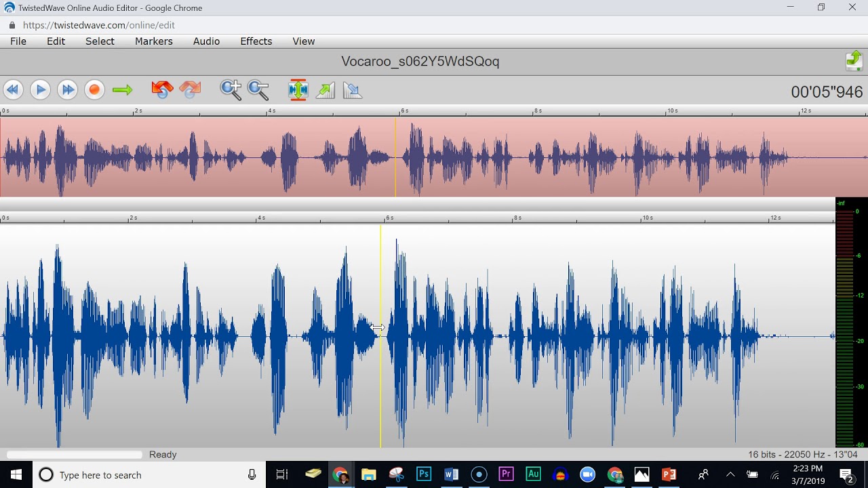Zoom out with the magnifier minus icon

(258, 89)
